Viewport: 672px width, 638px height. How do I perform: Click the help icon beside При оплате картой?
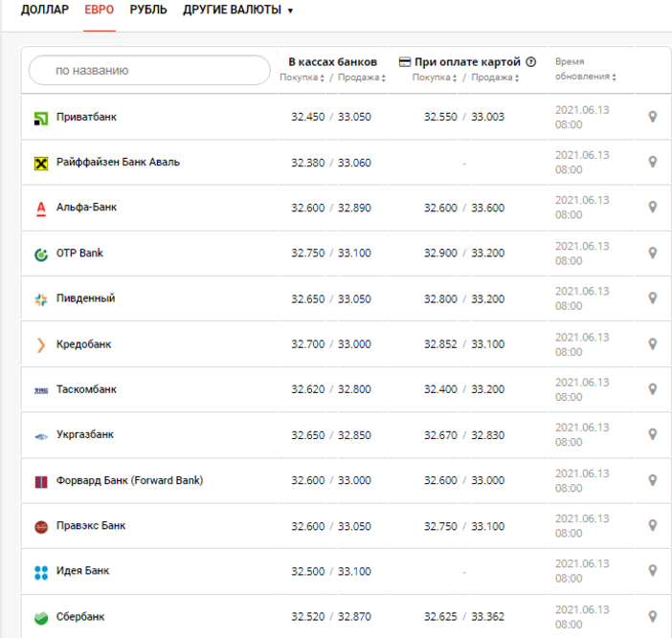(x=530, y=62)
